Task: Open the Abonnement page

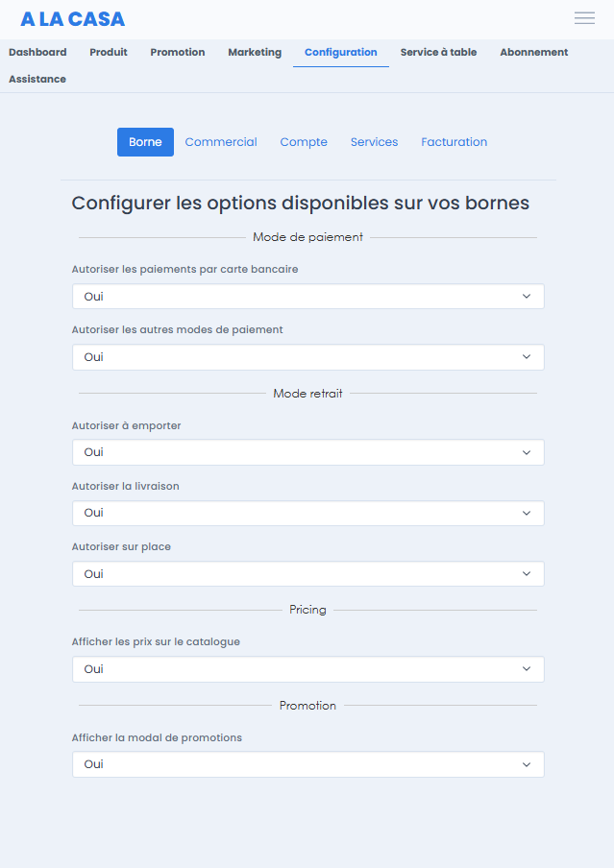Action: (x=533, y=52)
